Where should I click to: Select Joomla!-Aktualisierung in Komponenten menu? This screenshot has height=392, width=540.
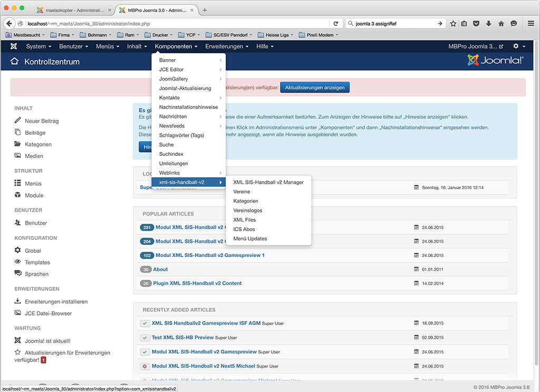189,88
